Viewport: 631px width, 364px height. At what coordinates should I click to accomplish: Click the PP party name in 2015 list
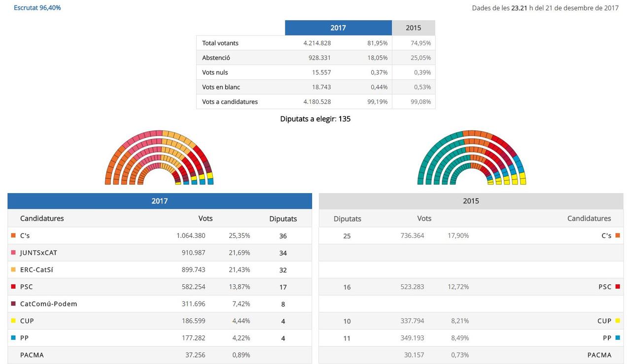[607, 338]
